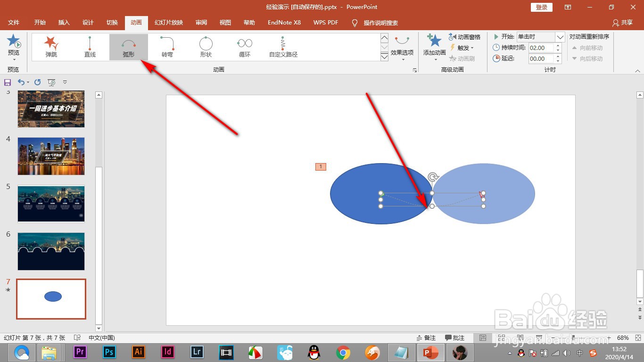This screenshot has width=644, height=362.
Task: Select slide 4 thumbnail
Action: [x=51, y=156]
